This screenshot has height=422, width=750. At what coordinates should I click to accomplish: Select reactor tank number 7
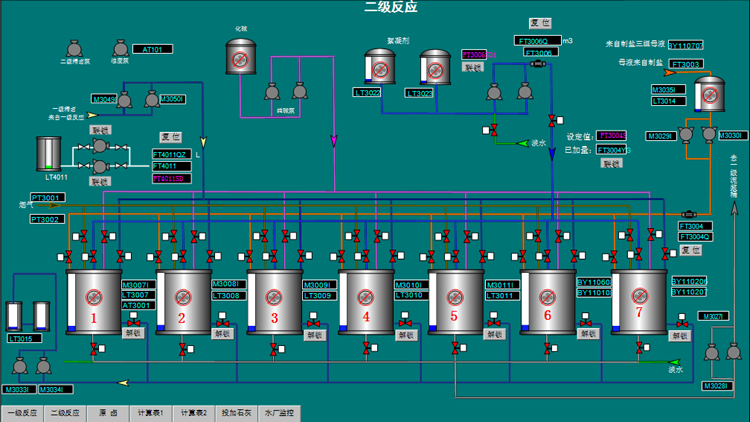638,302
